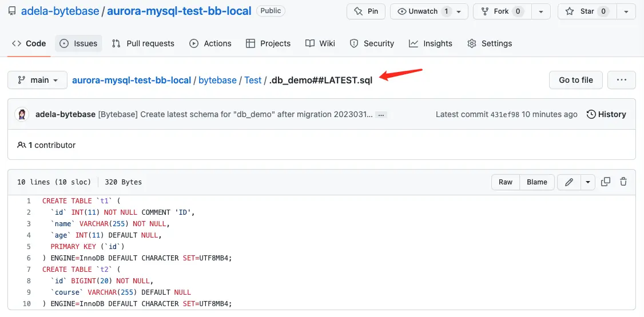
Task: Open the main branch selector dropdown
Action: tap(37, 80)
